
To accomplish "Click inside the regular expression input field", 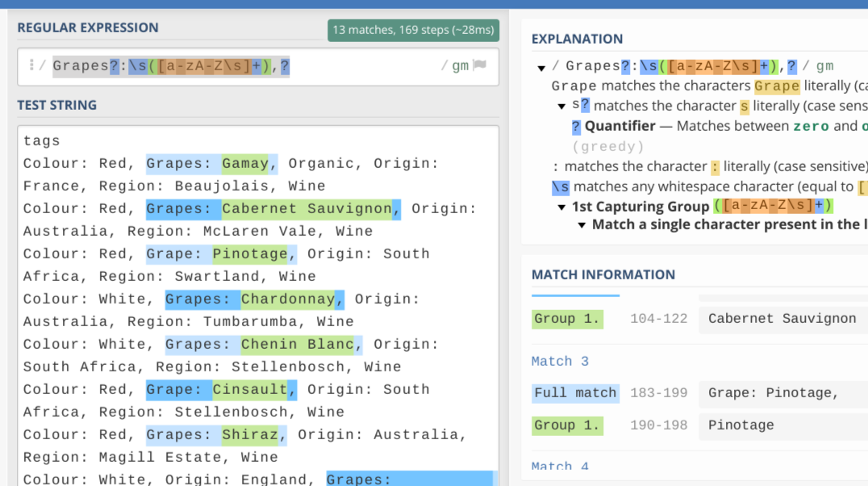I will (258, 66).
